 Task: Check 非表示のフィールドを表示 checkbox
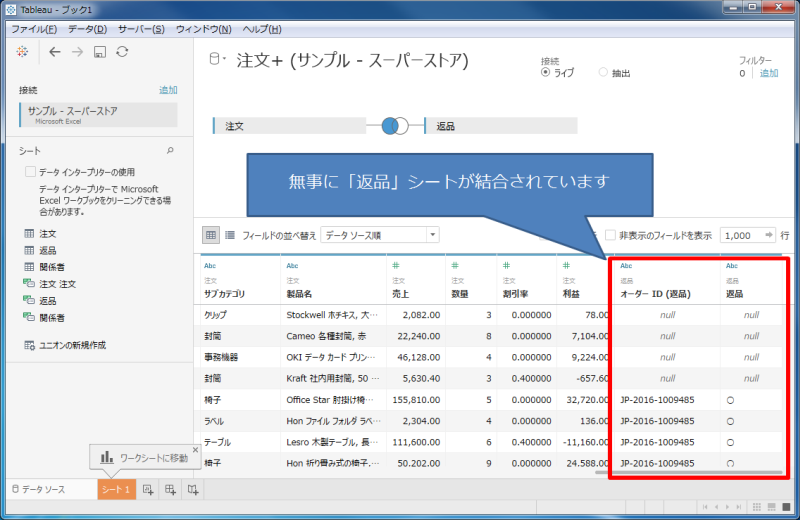(610, 235)
